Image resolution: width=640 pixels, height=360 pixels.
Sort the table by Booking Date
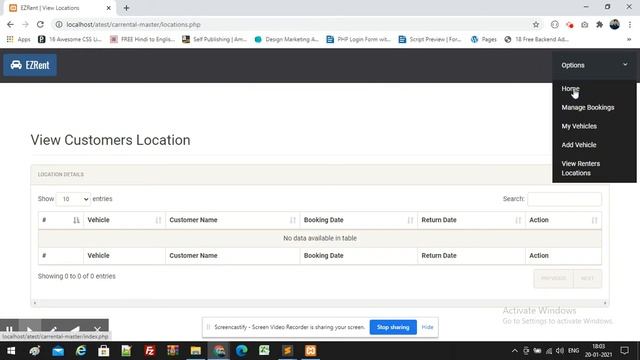tap(358, 220)
